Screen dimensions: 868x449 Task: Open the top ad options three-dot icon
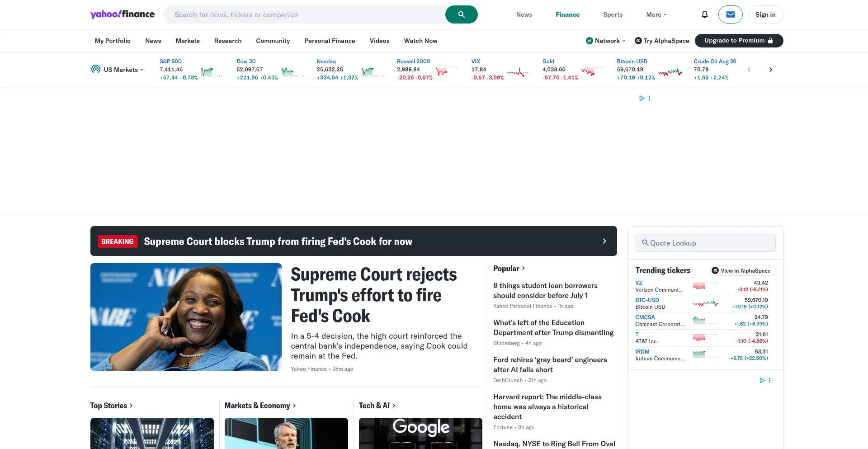pos(649,98)
